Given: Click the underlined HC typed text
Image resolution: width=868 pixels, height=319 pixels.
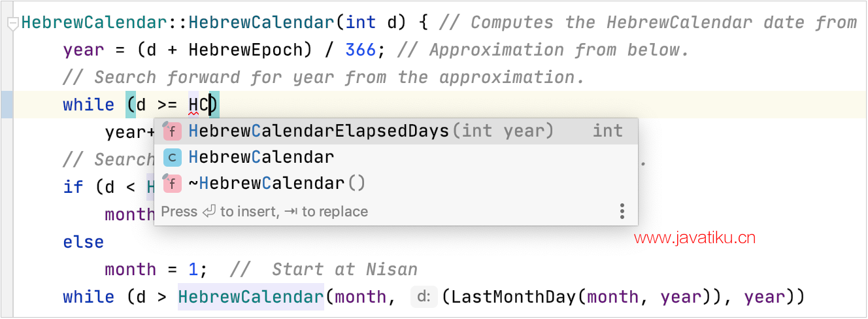Looking at the screenshot, I should [x=199, y=105].
